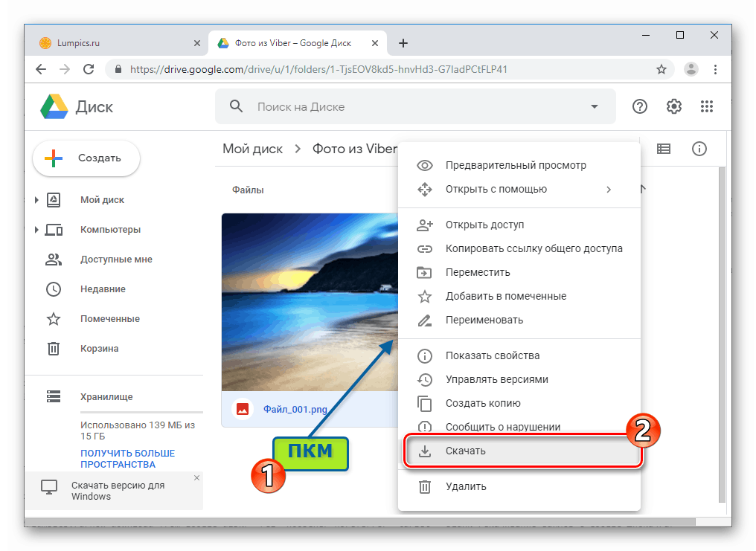Click Фото из Viber breadcrumb
This screenshot has height=551, width=756.
tap(355, 149)
